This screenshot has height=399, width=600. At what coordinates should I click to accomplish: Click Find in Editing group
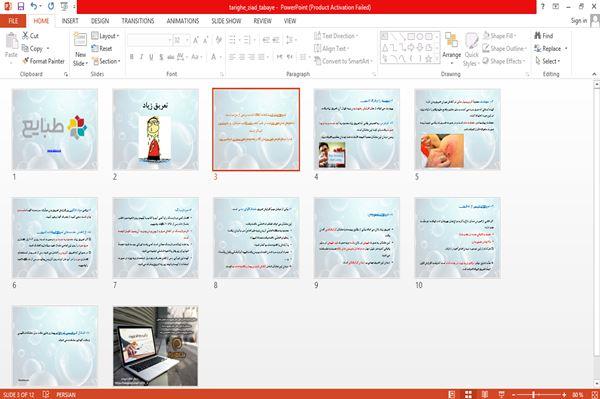pyautogui.click(x=544, y=36)
